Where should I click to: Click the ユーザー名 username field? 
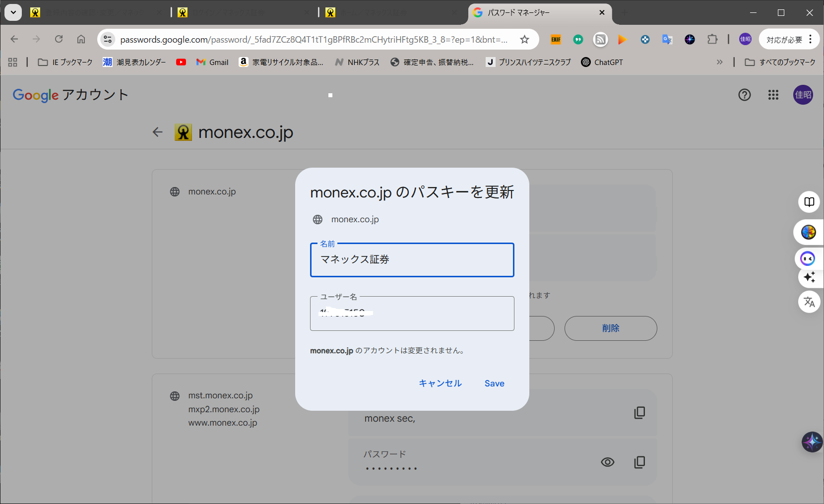pos(412,314)
